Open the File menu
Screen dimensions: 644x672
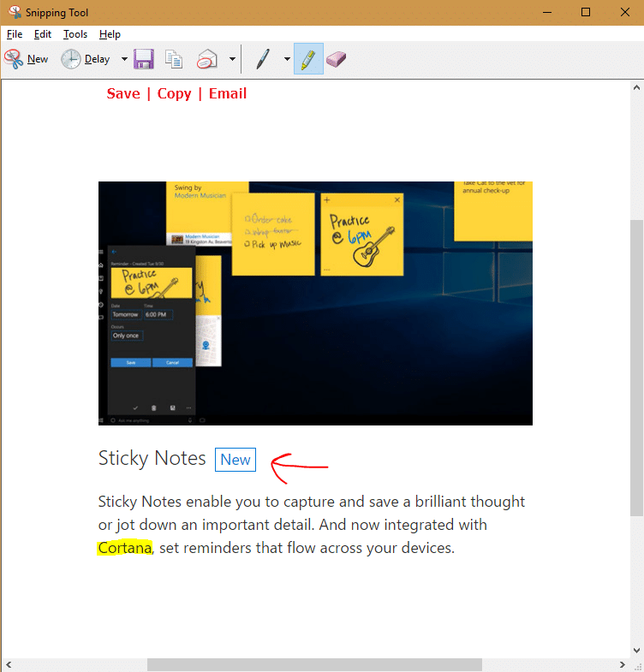(15, 34)
